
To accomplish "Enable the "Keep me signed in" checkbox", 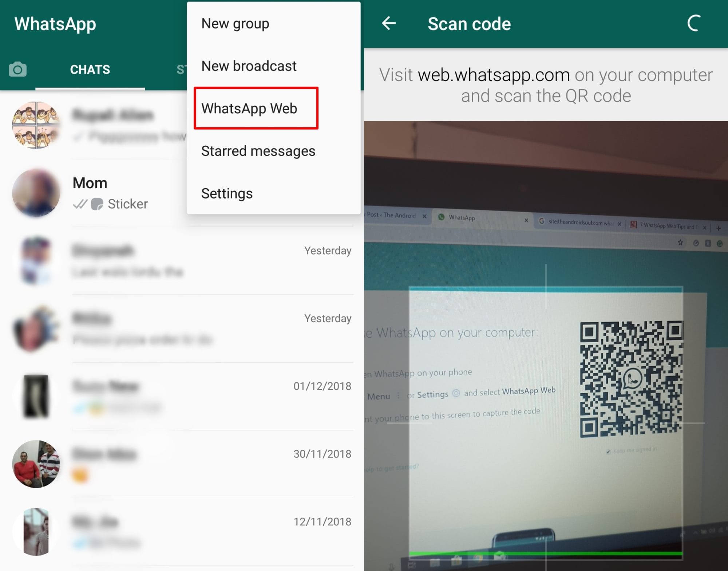I will tap(609, 451).
